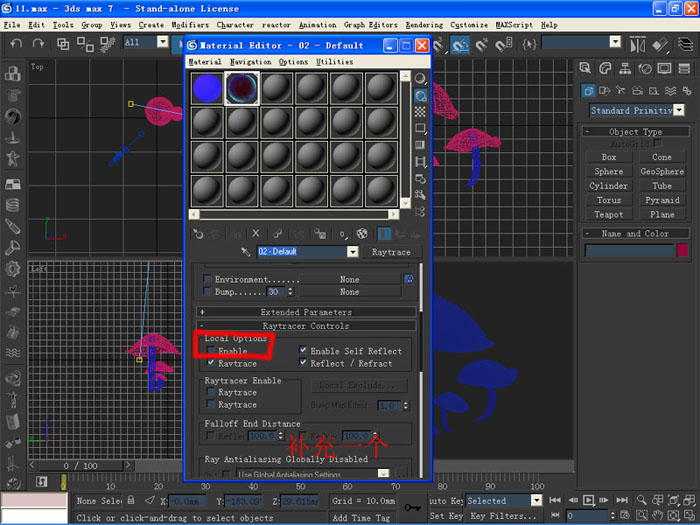Enable the Environment map checkbox
The image size is (700, 525).
pyautogui.click(x=207, y=279)
